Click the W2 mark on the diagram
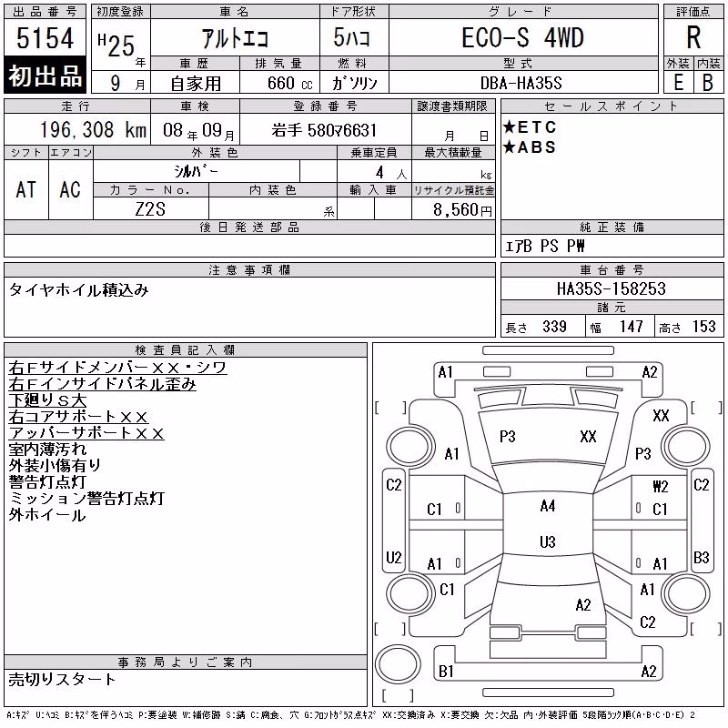The image size is (728, 728). pos(661,486)
